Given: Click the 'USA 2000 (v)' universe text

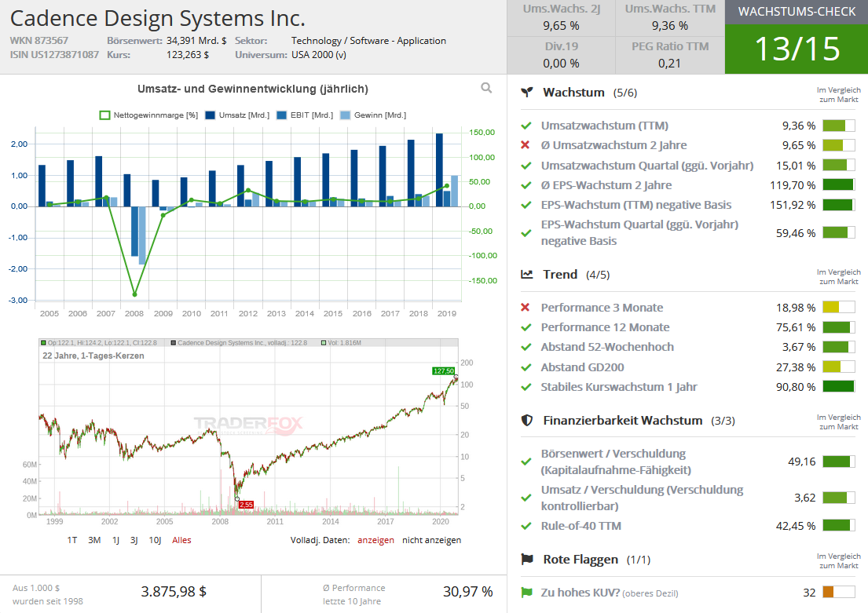Looking at the screenshot, I should click(x=319, y=55).
